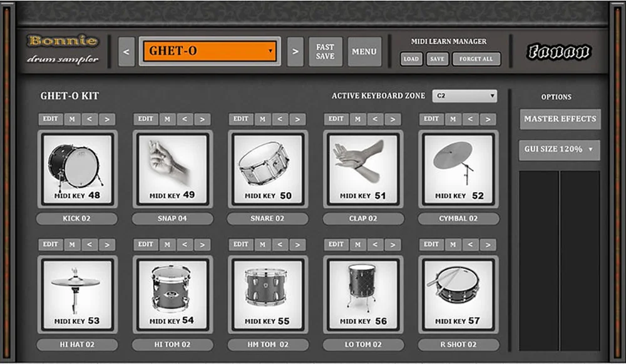
Task: Trigger the finger snap pad
Action: tap(173, 168)
